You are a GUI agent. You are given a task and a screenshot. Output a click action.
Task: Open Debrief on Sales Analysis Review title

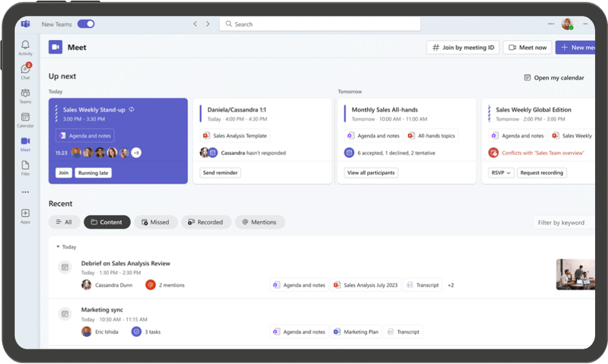click(x=126, y=263)
